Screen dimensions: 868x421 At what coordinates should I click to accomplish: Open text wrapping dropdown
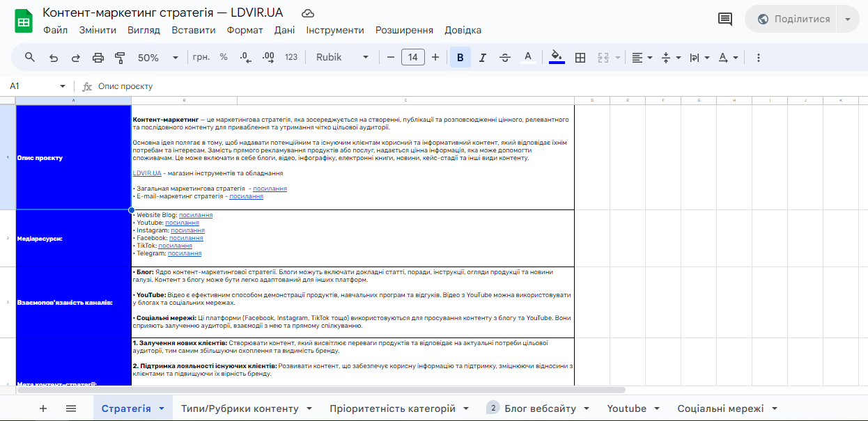click(x=699, y=58)
